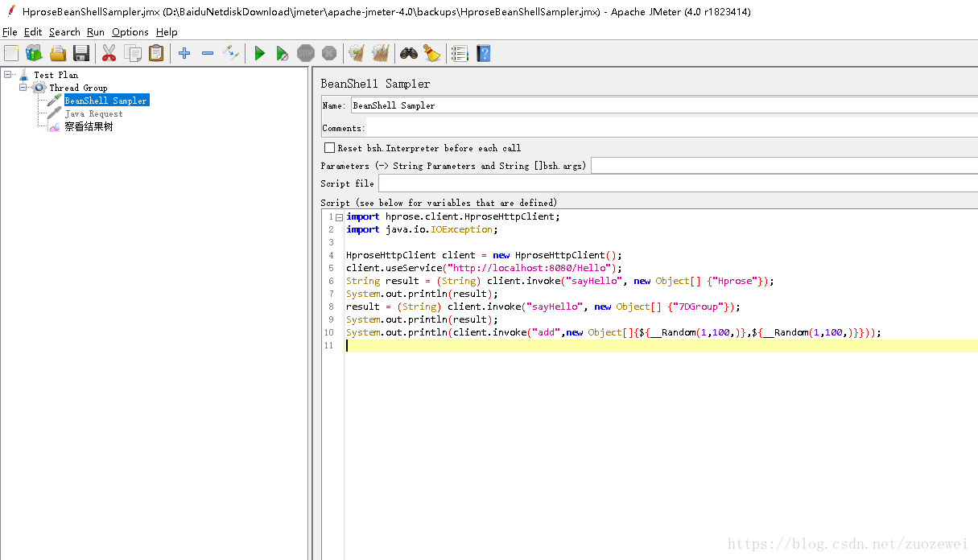Collapse the Test Plan tree node
Image resolution: width=978 pixels, height=560 pixels.
click(8, 75)
